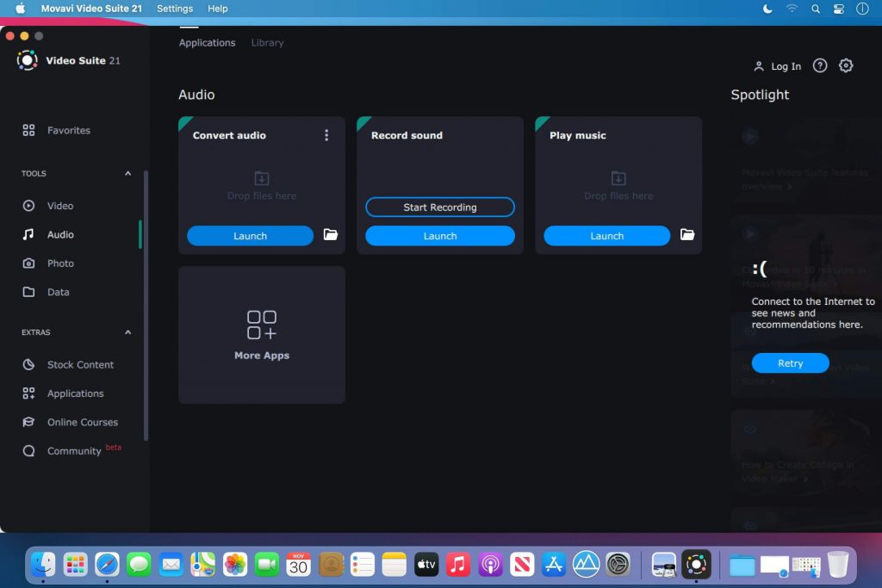The image size is (882, 588).
Task: Click the Play music drop files area
Action: coord(618,186)
